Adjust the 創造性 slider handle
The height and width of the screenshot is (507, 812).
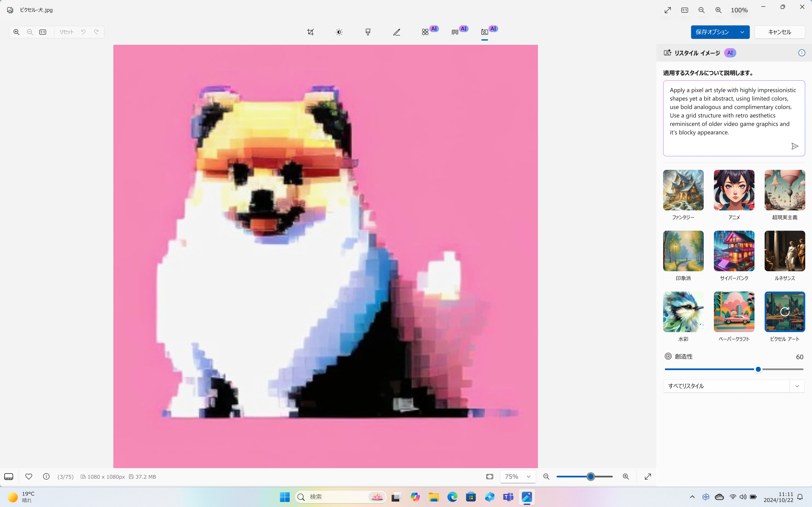(758, 369)
